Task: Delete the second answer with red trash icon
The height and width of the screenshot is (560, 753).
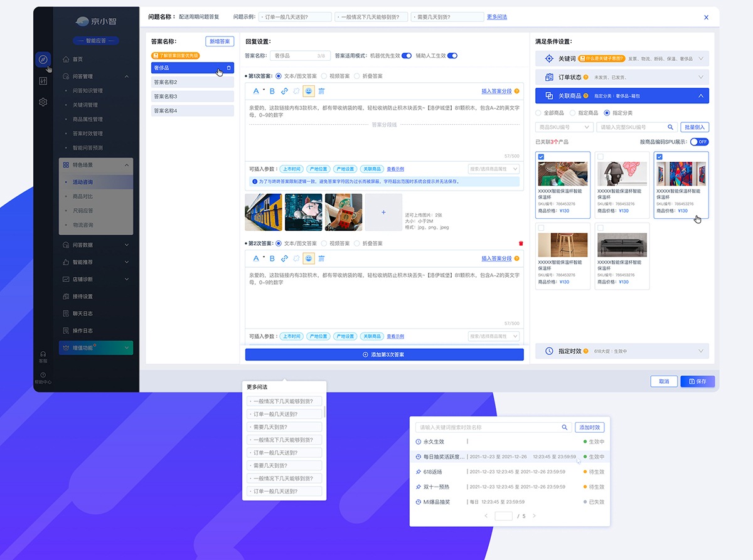Action: tap(521, 243)
